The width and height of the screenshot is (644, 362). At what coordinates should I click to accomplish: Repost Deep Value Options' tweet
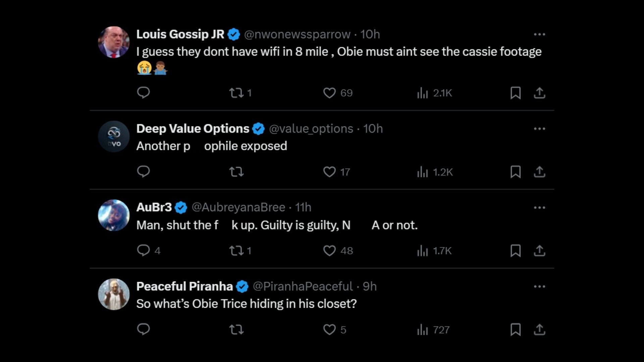(x=236, y=172)
